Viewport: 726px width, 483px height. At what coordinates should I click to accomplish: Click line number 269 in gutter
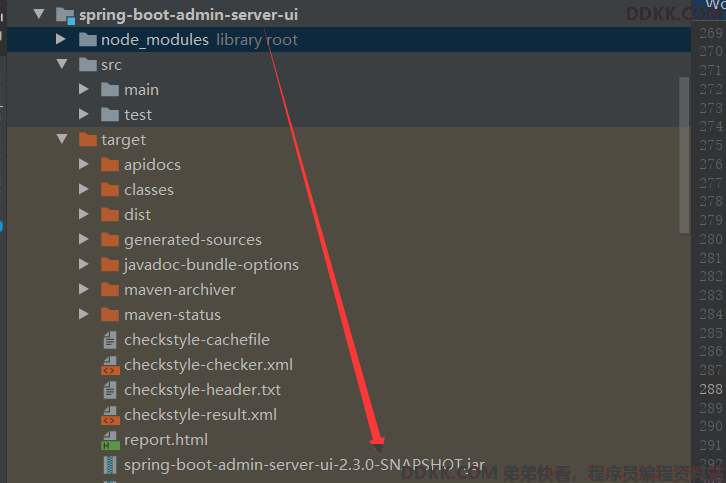[x=711, y=33]
